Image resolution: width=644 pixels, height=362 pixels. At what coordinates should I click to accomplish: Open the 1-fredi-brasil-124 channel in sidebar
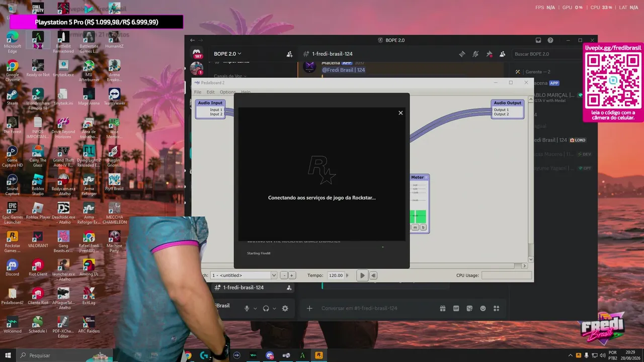(x=254, y=288)
